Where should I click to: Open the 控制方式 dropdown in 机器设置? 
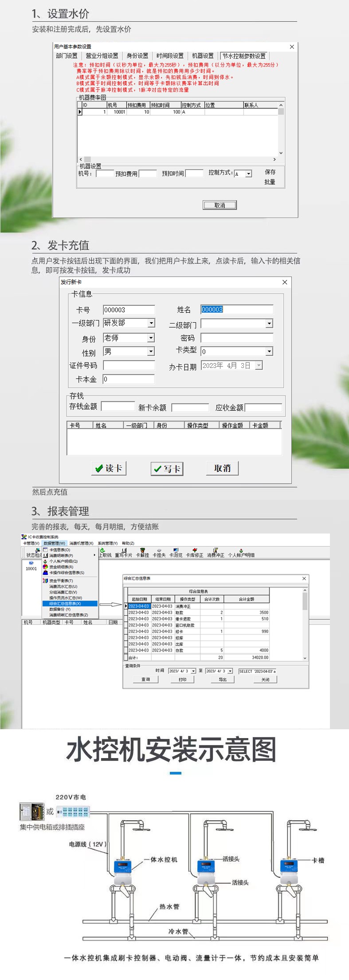[x=248, y=174]
